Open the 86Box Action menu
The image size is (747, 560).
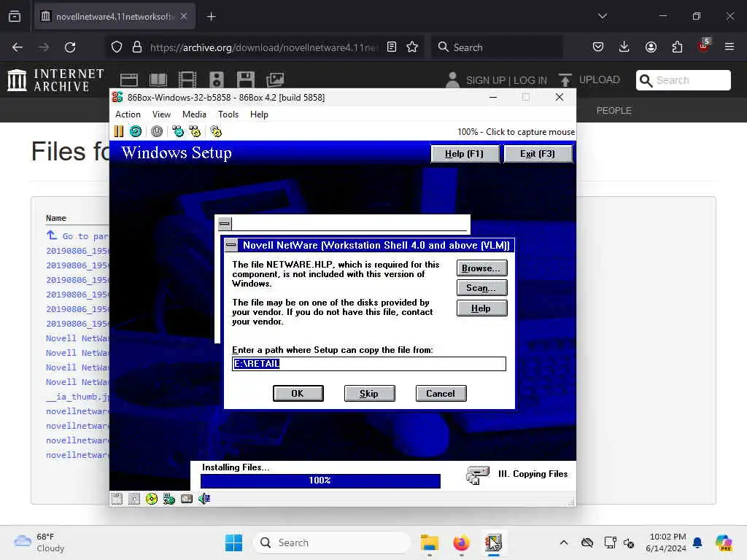click(x=128, y=114)
